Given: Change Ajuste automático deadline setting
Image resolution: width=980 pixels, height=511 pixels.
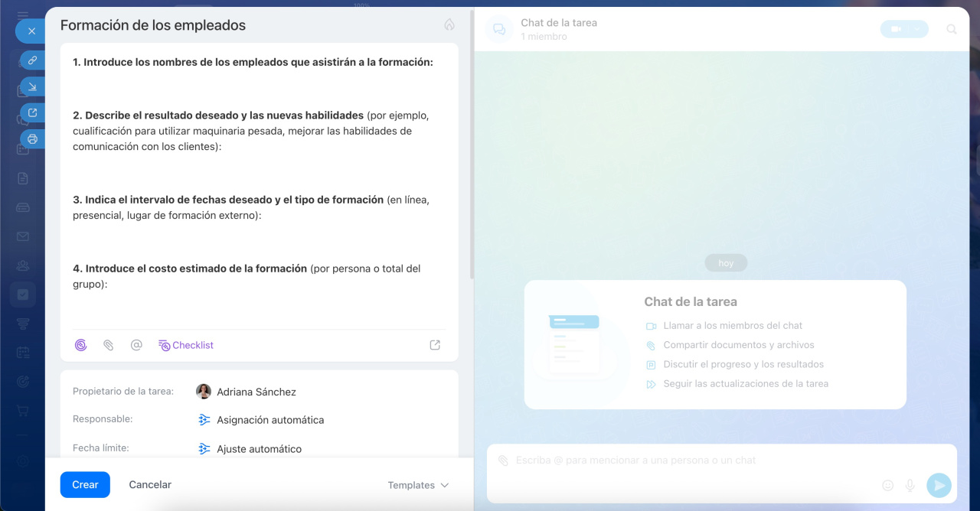Looking at the screenshot, I should point(259,449).
